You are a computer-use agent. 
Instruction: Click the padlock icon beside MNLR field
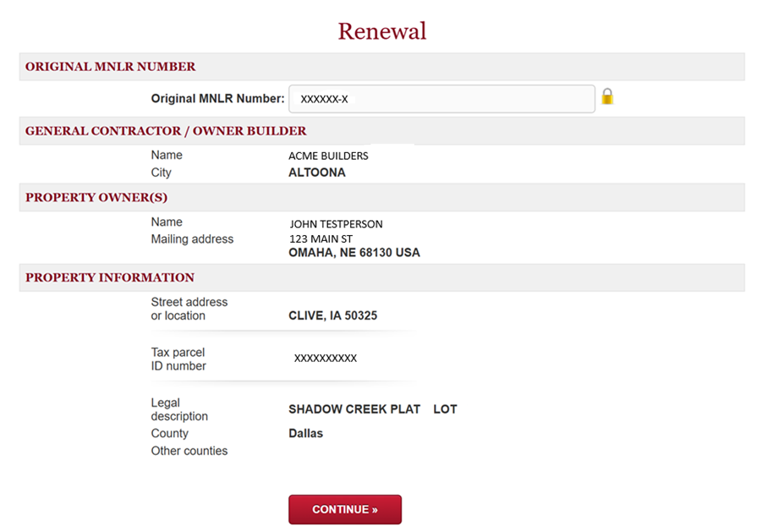click(607, 98)
